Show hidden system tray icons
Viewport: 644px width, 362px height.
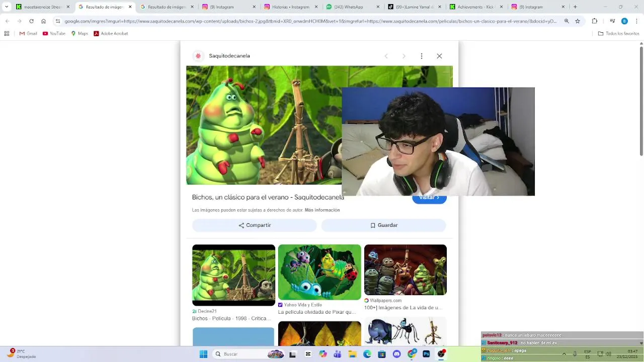pos(564,354)
